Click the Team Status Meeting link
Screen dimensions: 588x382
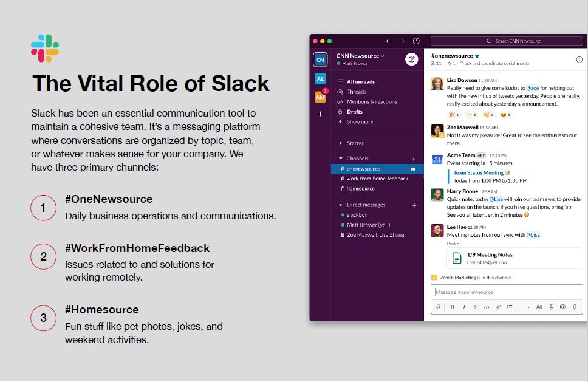point(478,173)
